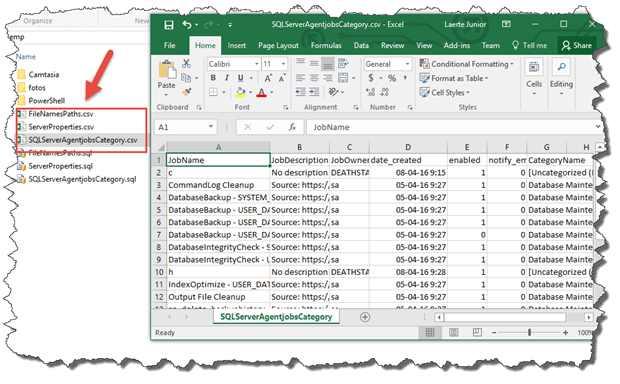Decrease font size with small A
Viewport: 620px width, 384px height.
pyautogui.click(x=282, y=78)
